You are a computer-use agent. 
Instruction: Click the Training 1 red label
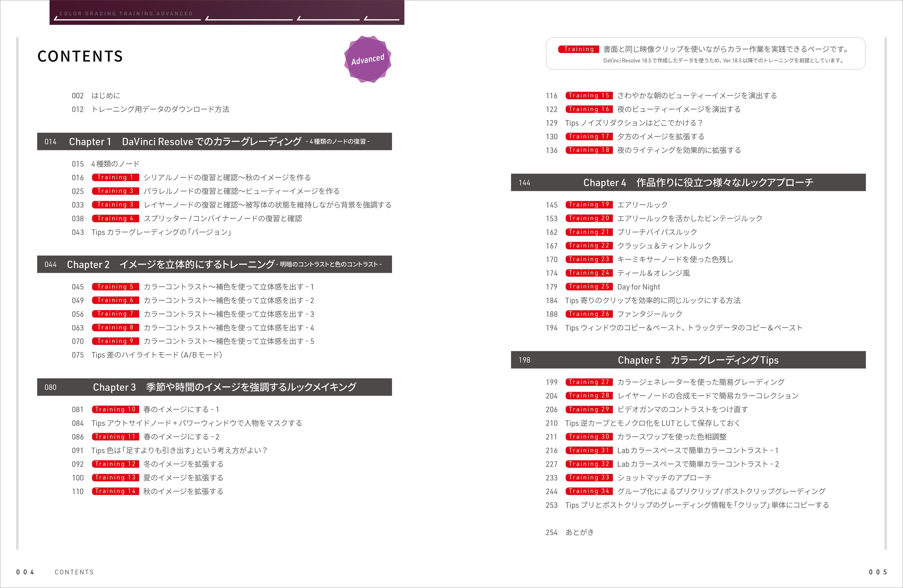pos(116,177)
